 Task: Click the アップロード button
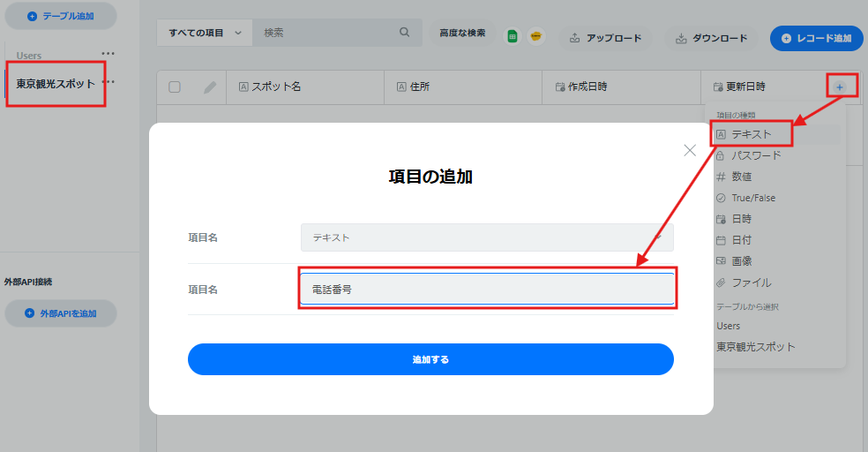[x=605, y=38]
